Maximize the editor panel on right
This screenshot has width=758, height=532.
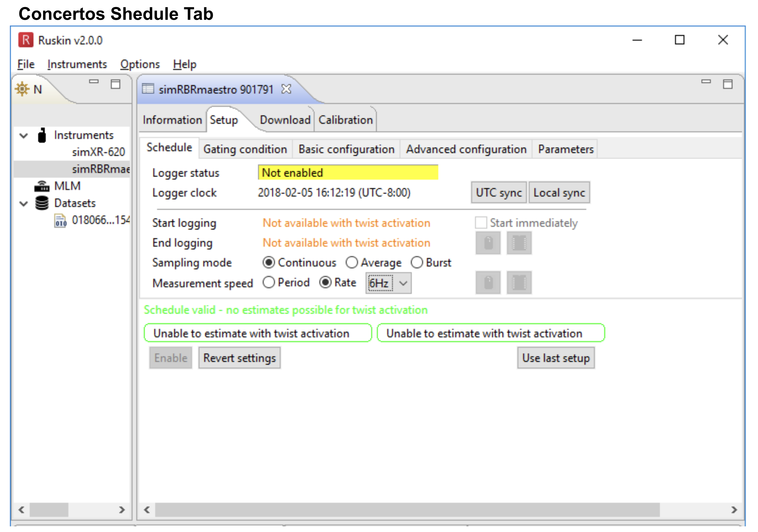728,84
